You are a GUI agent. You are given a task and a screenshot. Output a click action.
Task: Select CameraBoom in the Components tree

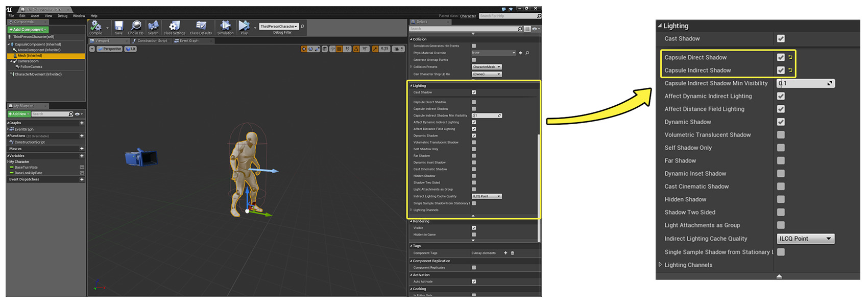28,61
